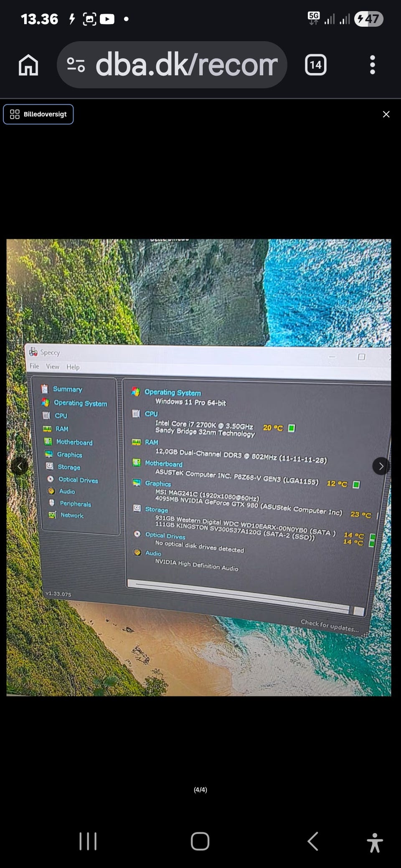The height and width of the screenshot is (868, 401).
Task: Tap the Chrome home icon
Action: point(28,65)
